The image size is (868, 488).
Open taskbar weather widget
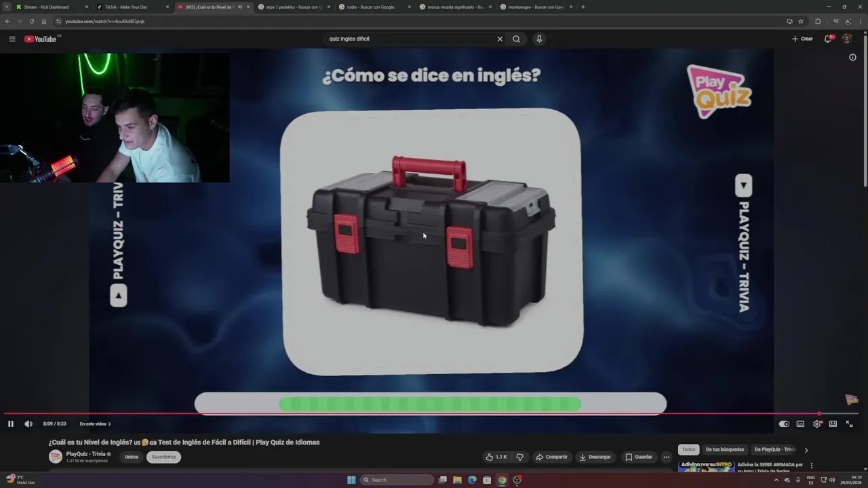(x=19, y=480)
